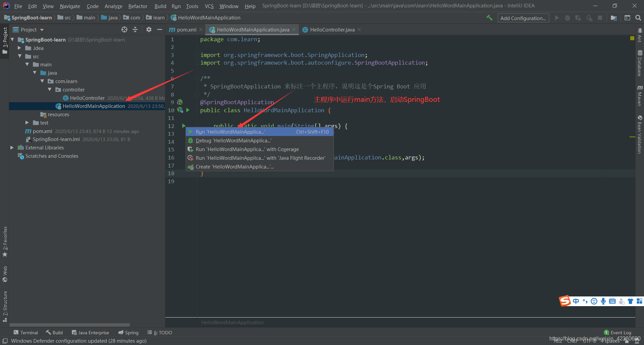Collapse the java folder in the tree

35,73
